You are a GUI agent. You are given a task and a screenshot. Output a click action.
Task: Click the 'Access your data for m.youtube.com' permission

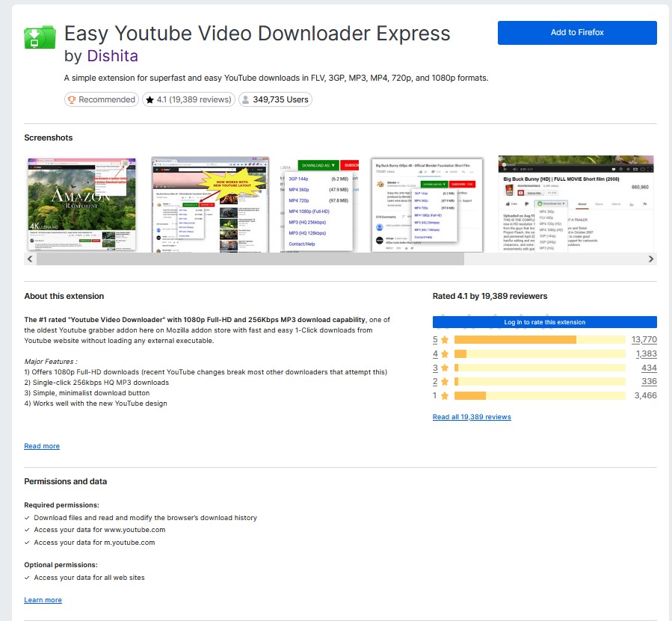point(94,543)
